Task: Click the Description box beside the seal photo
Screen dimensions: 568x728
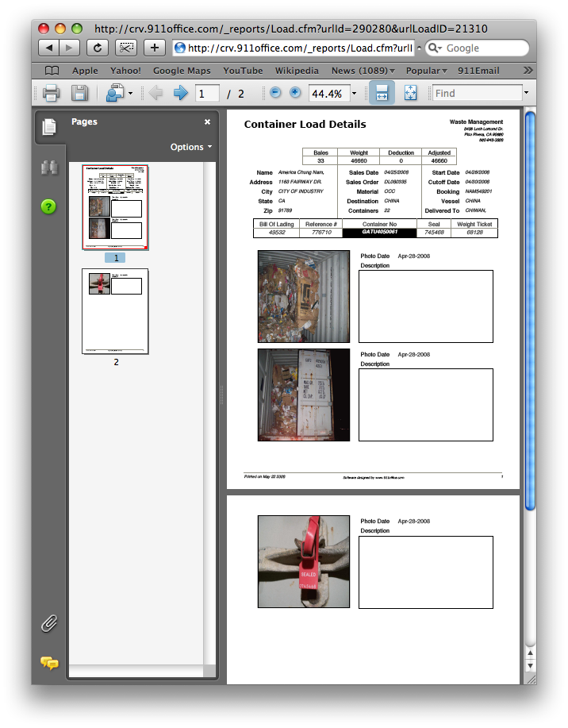Action: [x=426, y=572]
